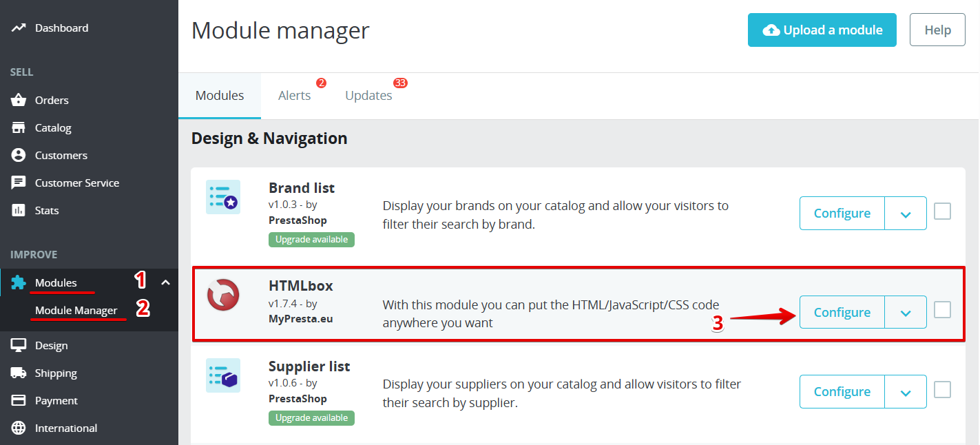Open Brand list actions dropdown arrow
The width and height of the screenshot is (980, 445).
906,214
